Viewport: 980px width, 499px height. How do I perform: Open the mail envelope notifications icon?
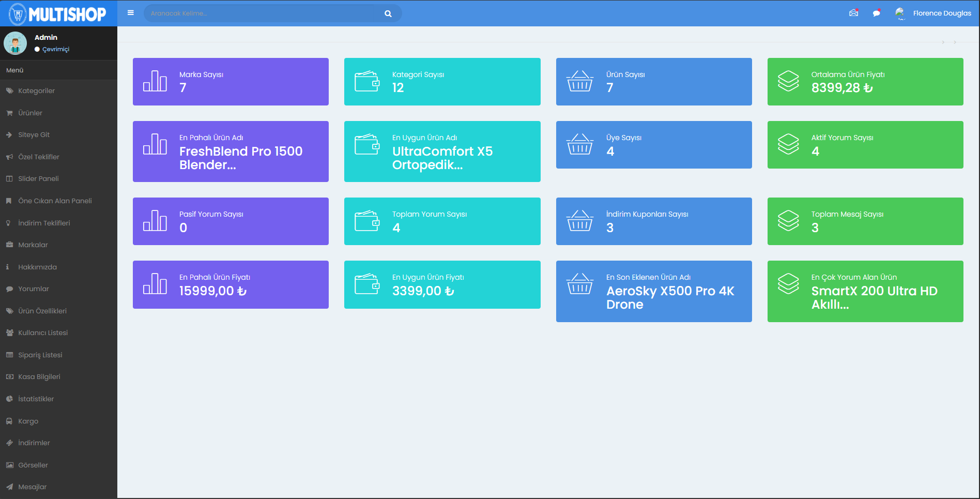(853, 13)
